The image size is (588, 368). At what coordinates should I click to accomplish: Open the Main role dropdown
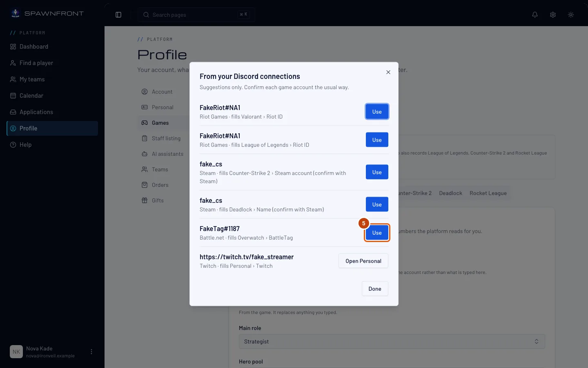[x=392, y=341]
